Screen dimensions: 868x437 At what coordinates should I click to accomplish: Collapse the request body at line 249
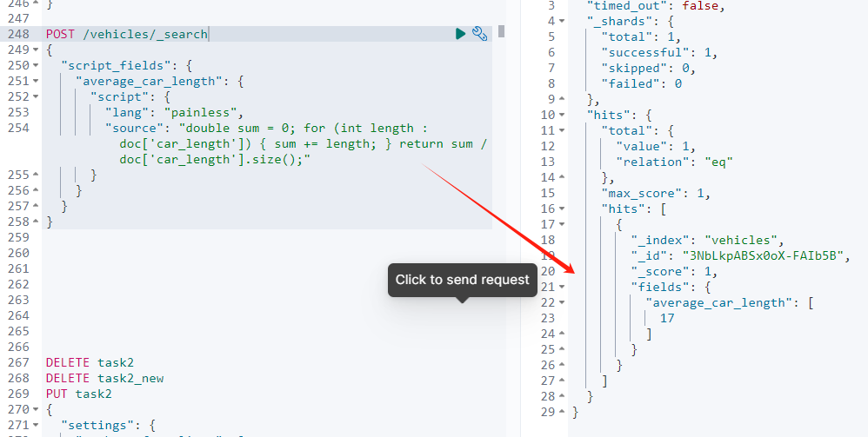coord(36,50)
